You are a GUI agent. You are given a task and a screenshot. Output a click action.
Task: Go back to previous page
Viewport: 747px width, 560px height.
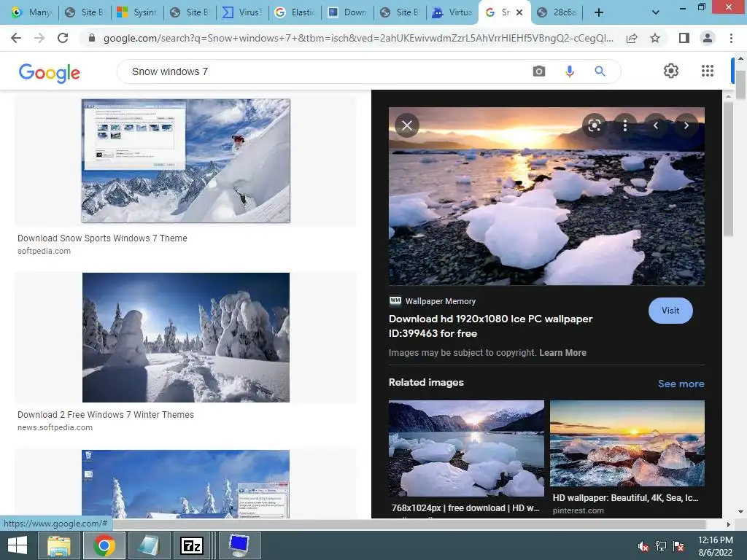(x=16, y=38)
